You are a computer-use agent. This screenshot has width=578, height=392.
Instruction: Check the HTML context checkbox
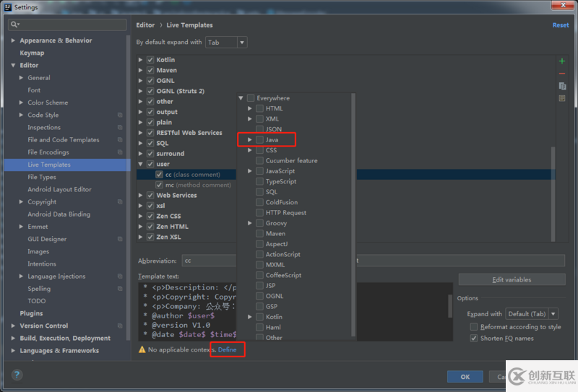[259, 108]
